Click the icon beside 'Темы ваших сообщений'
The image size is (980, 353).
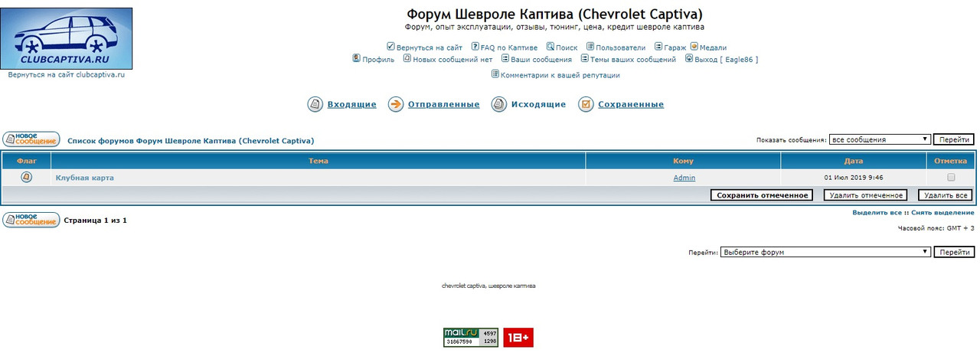tap(584, 57)
